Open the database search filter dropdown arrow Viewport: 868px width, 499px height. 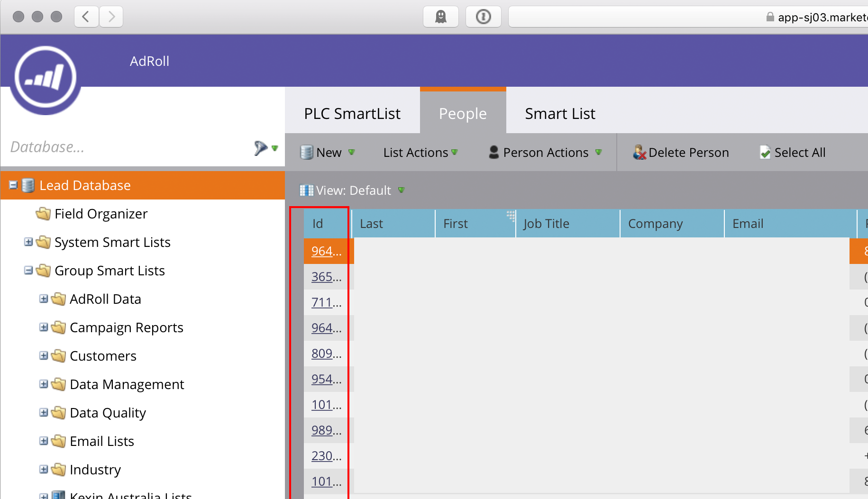tap(275, 148)
